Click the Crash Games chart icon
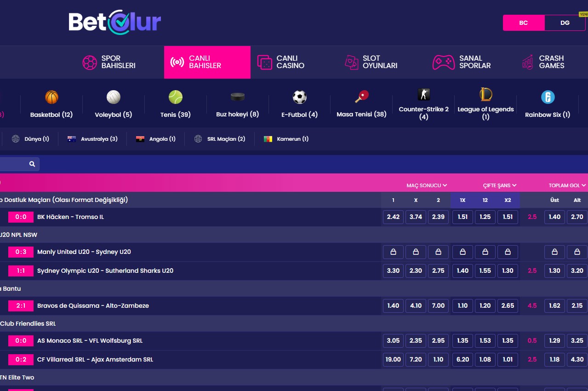 tap(528, 62)
